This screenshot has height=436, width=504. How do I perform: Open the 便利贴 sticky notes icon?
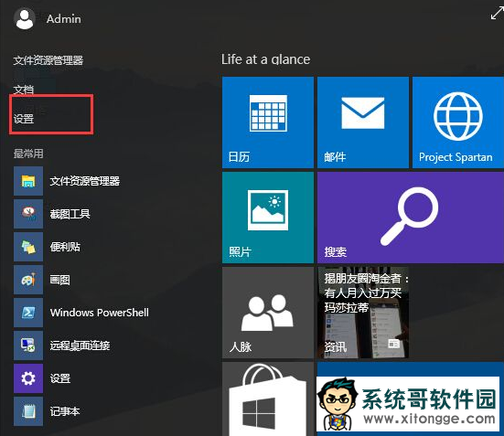point(28,247)
